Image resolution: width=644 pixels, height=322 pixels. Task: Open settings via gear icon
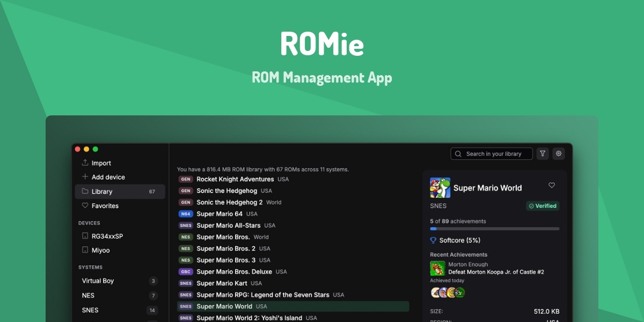559,154
